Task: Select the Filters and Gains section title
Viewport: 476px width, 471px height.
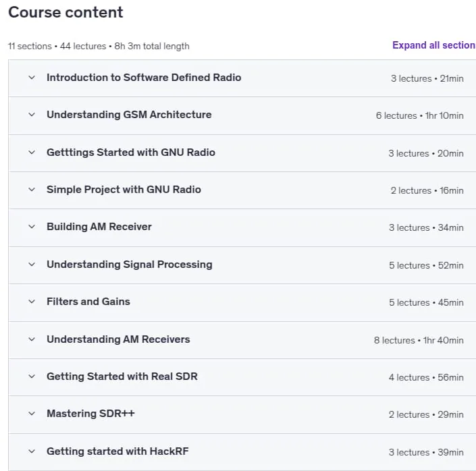Action: 88,302
